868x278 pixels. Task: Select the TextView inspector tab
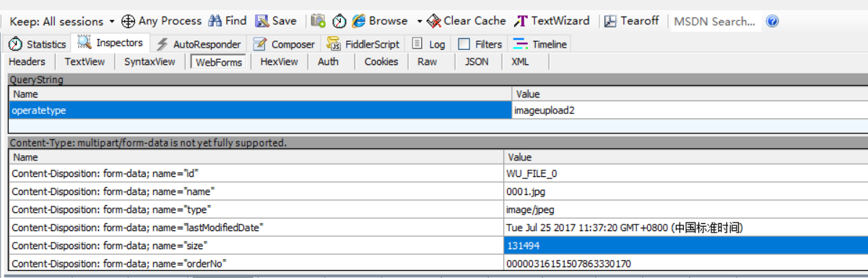[84, 62]
